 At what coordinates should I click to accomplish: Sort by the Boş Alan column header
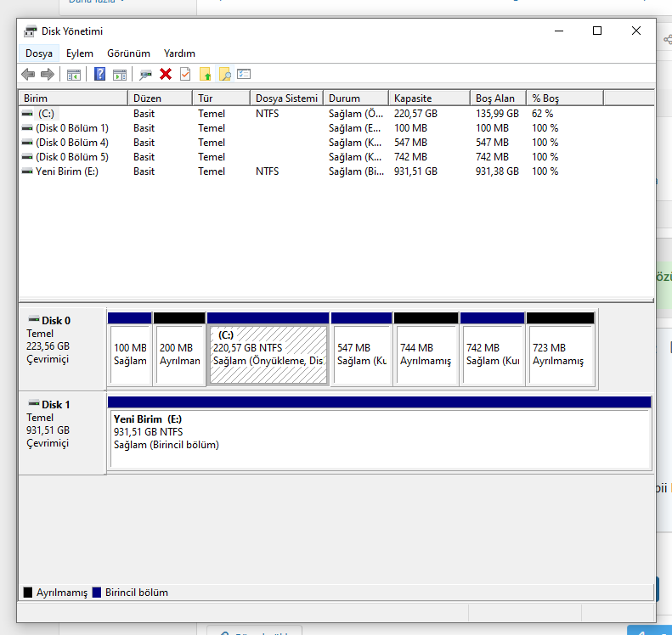[499, 98]
